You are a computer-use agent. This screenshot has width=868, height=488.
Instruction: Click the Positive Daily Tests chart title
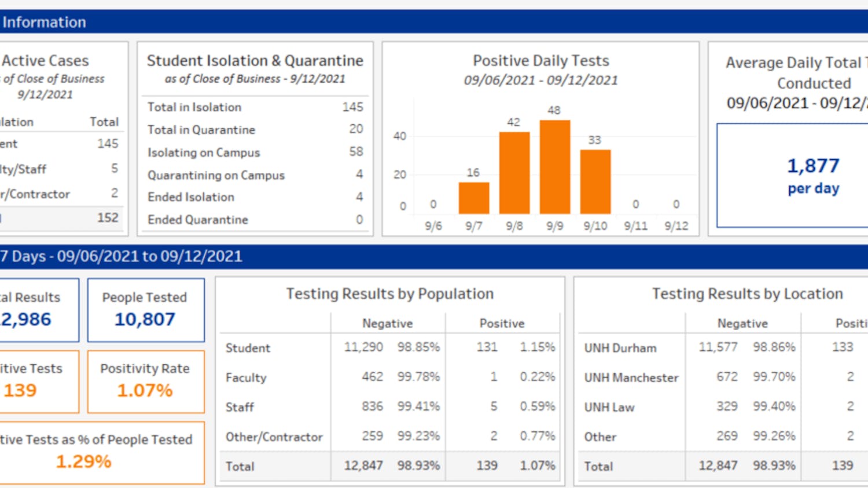pyautogui.click(x=540, y=61)
